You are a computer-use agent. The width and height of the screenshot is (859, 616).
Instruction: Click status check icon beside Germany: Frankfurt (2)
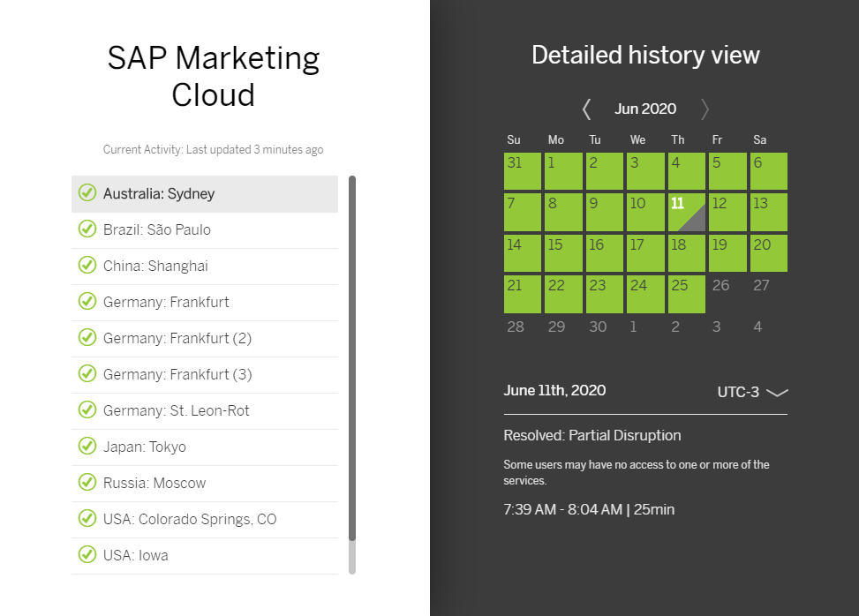point(87,337)
